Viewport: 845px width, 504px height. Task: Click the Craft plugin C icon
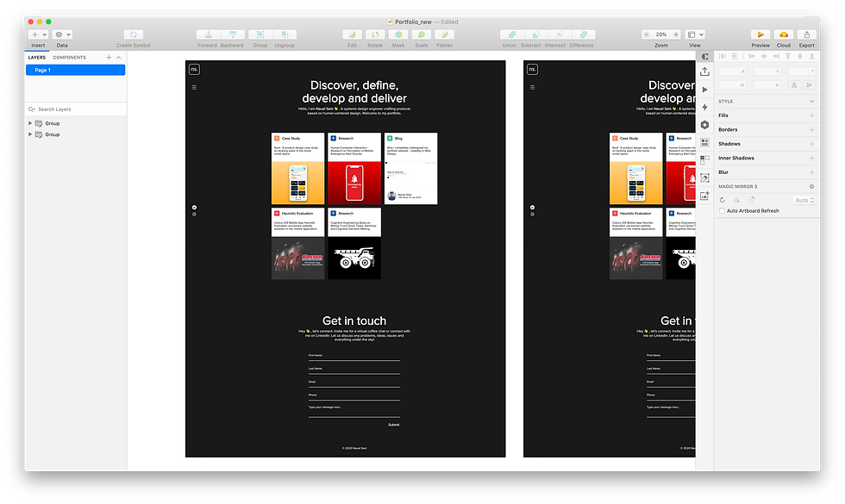(704, 56)
